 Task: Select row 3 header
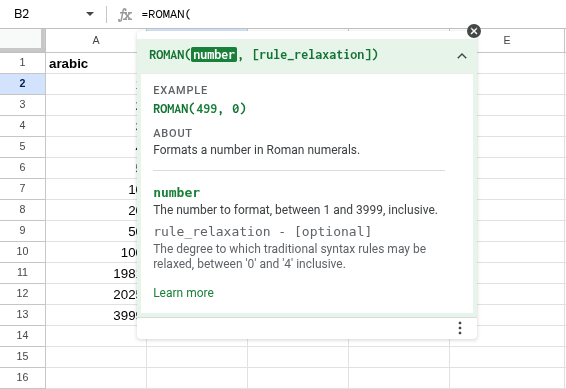22,105
